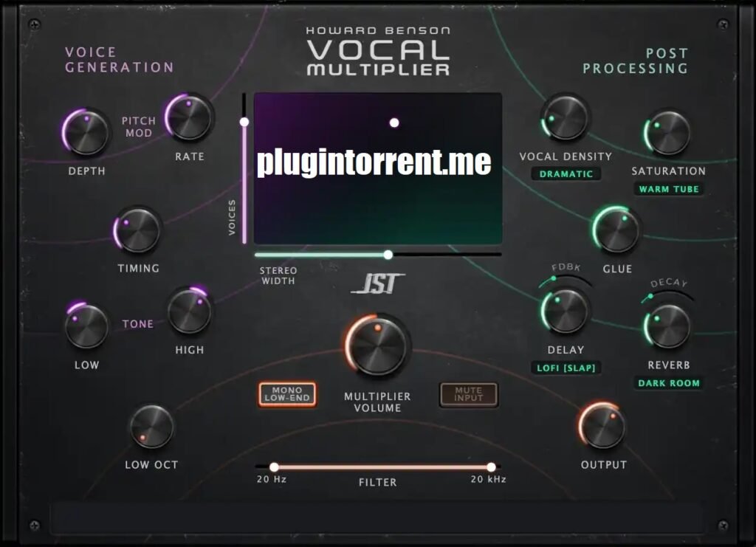Click the Vocal Density knob

coord(565,117)
